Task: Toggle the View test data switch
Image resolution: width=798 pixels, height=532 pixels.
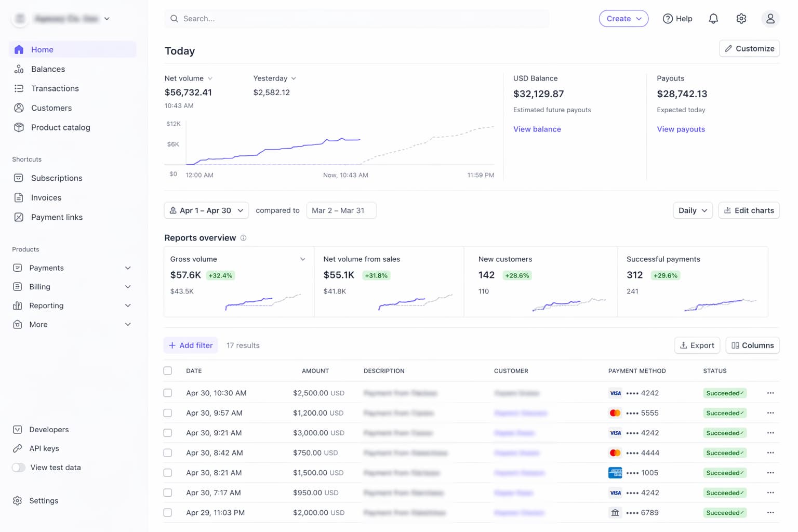Action: click(19, 468)
